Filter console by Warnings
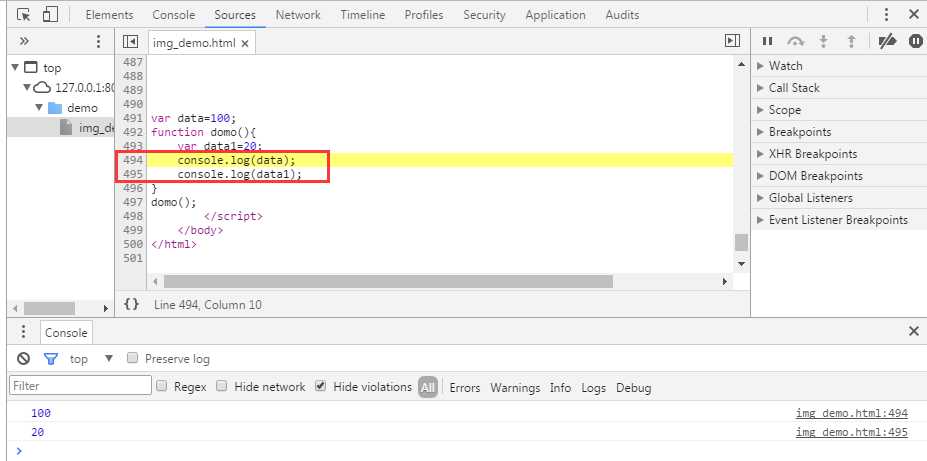The image size is (927, 461). click(x=516, y=388)
